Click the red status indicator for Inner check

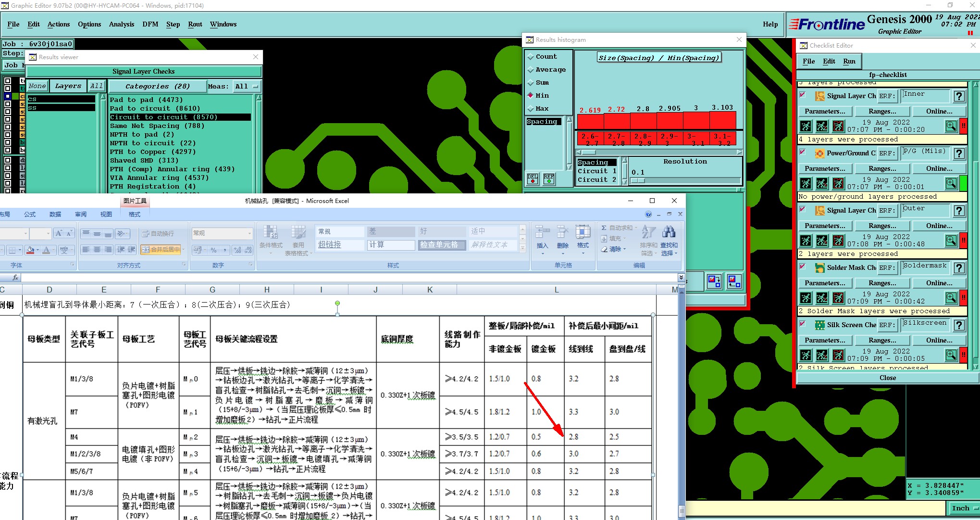963,126
